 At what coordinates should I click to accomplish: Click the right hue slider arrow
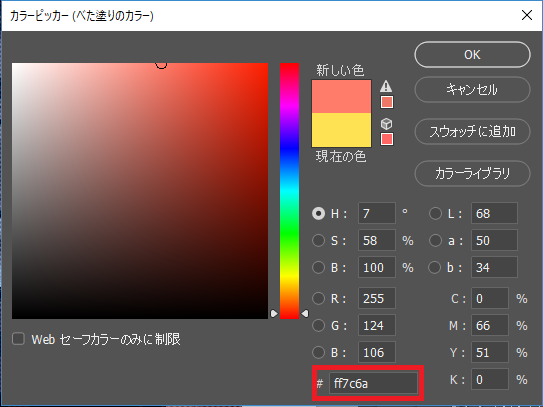click(305, 313)
